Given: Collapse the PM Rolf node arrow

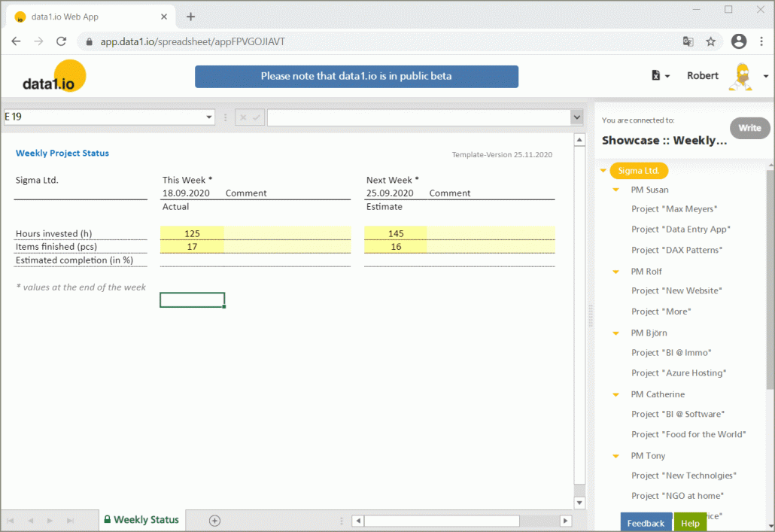Looking at the screenshot, I should point(615,272).
